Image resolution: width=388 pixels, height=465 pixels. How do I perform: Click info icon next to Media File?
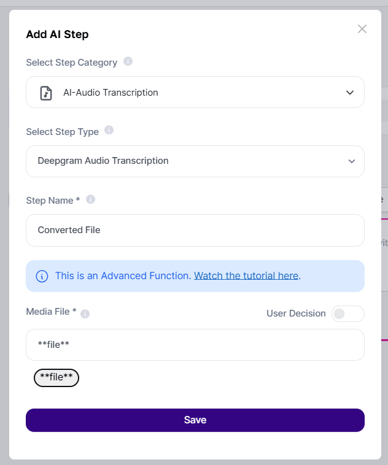pyautogui.click(x=85, y=314)
